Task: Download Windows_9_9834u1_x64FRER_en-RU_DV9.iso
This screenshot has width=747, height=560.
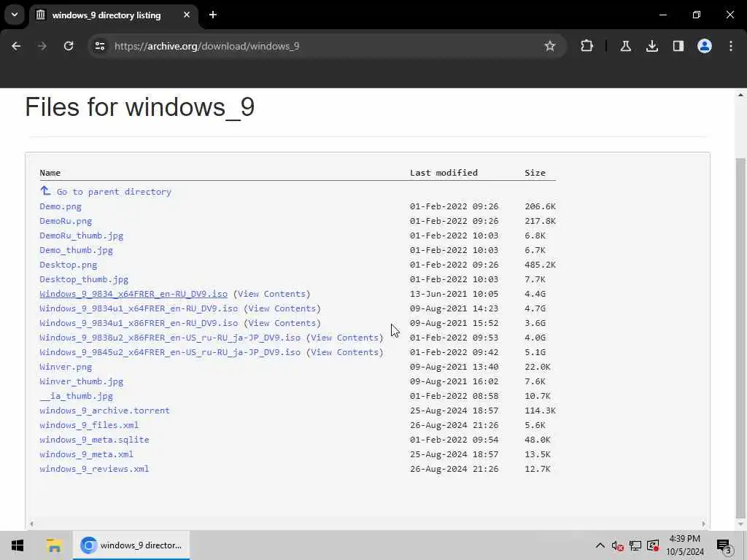Action: point(139,308)
